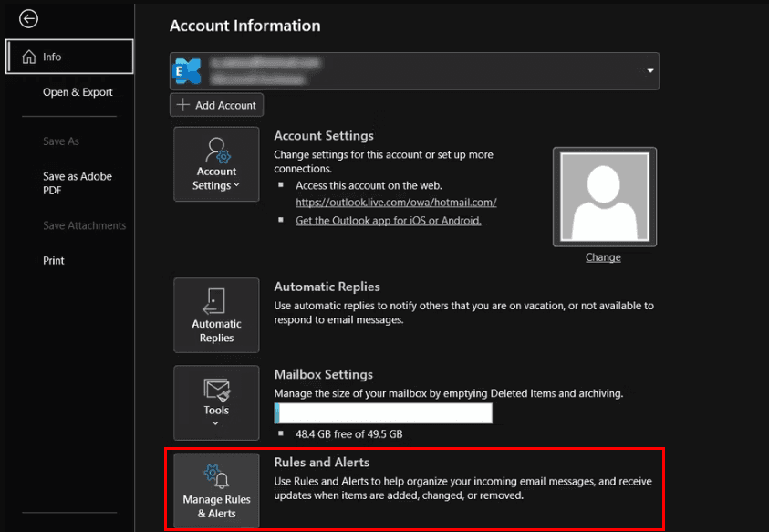Click the profile picture placeholder thumbnail
This screenshot has width=769, height=532.
click(604, 197)
